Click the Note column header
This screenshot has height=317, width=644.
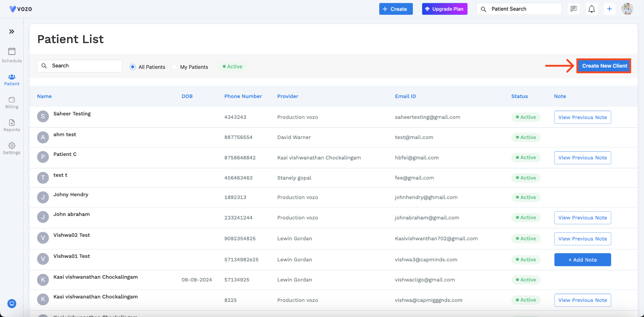coord(560,96)
